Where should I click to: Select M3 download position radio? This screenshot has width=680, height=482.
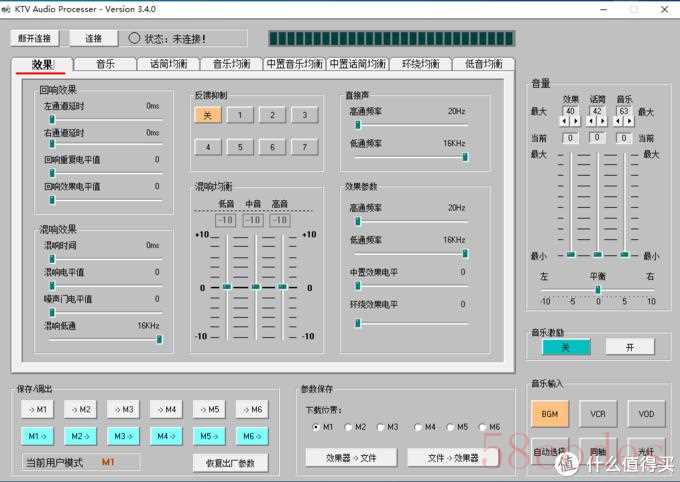point(380,427)
